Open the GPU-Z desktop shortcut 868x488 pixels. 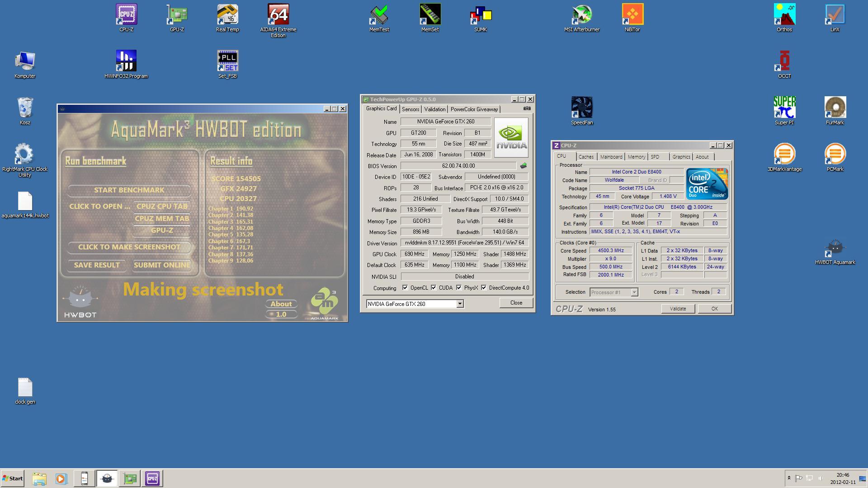[x=177, y=18]
